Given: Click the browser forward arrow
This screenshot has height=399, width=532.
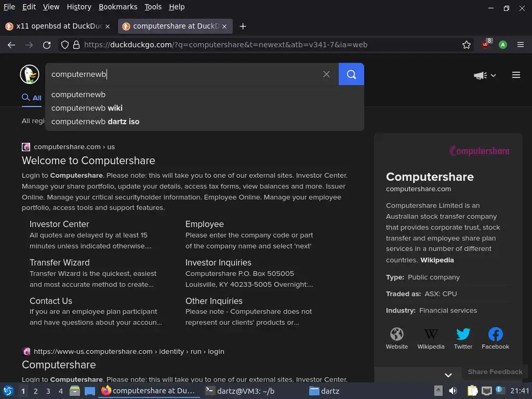Looking at the screenshot, I should click(x=29, y=45).
